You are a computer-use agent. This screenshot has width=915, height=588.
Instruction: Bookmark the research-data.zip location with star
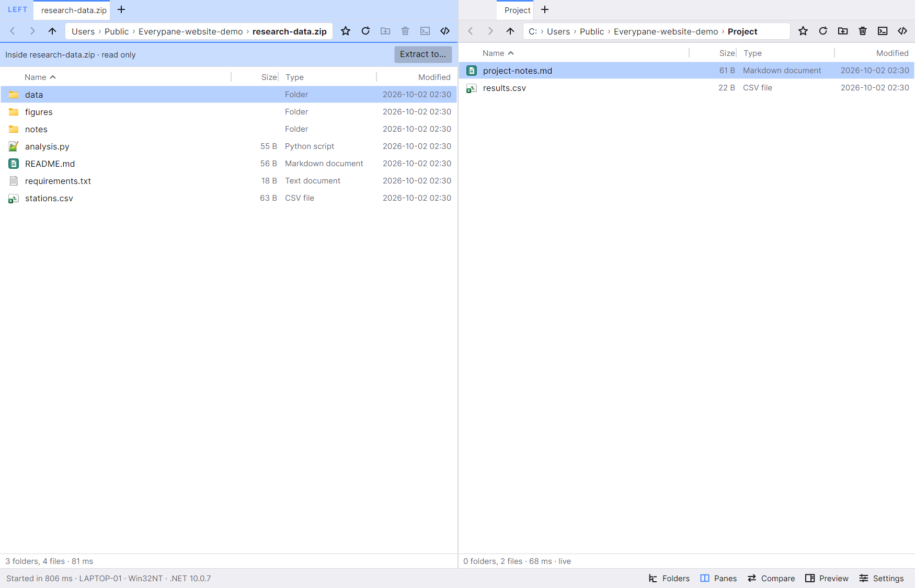point(346,31)
